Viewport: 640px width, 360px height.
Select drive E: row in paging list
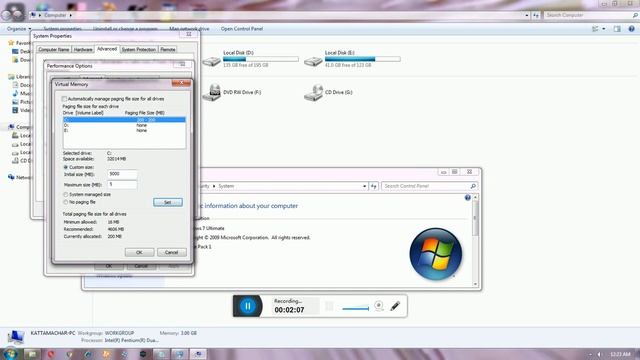124,131
